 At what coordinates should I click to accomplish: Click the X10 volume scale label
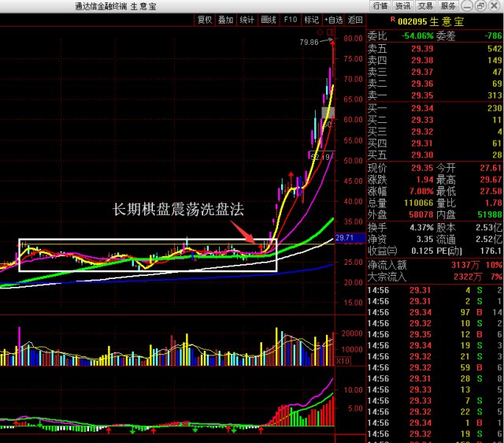click(343, 361)
